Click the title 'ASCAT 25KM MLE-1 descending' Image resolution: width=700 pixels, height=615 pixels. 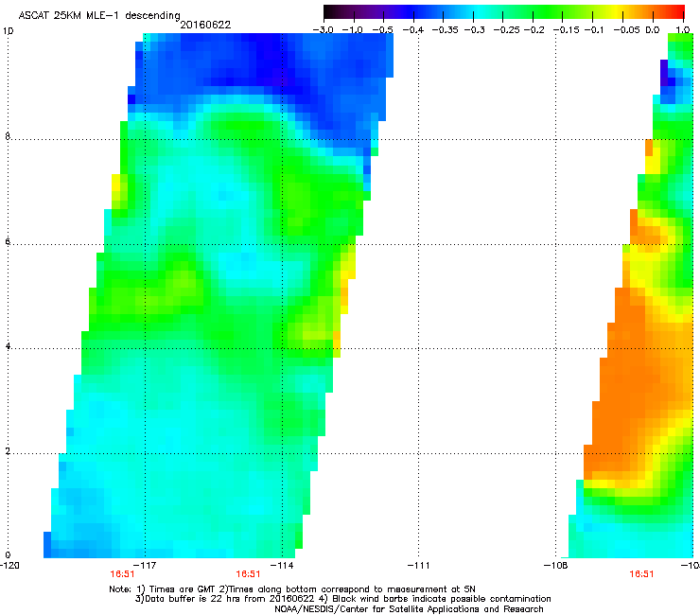pyautogui.click(x=99, y=15)
